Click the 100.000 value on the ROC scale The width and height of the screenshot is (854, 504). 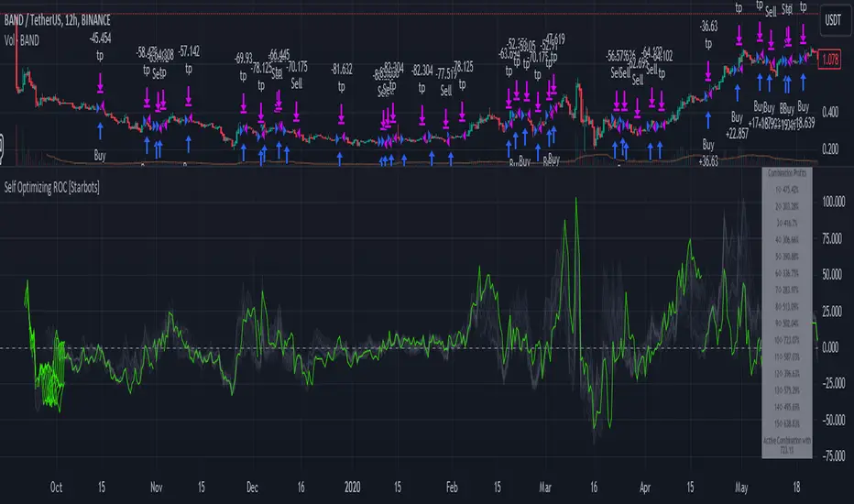(x=832, y=203)
